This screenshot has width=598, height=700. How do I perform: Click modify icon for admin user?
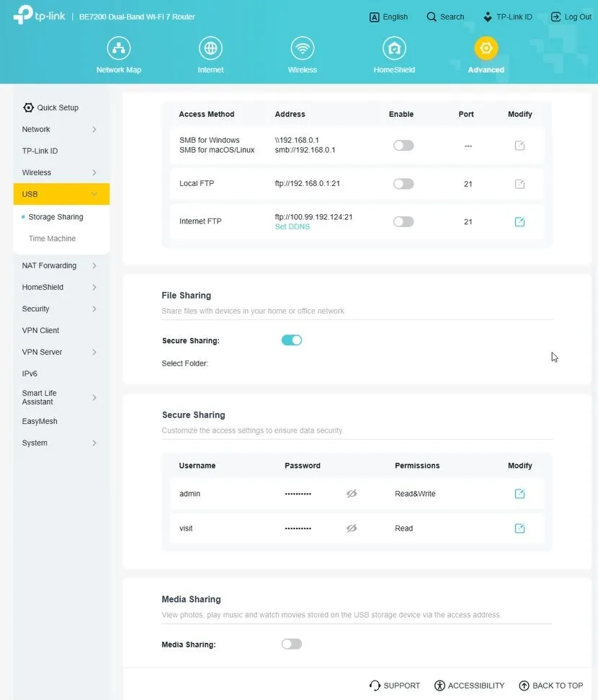click(519, 494)
